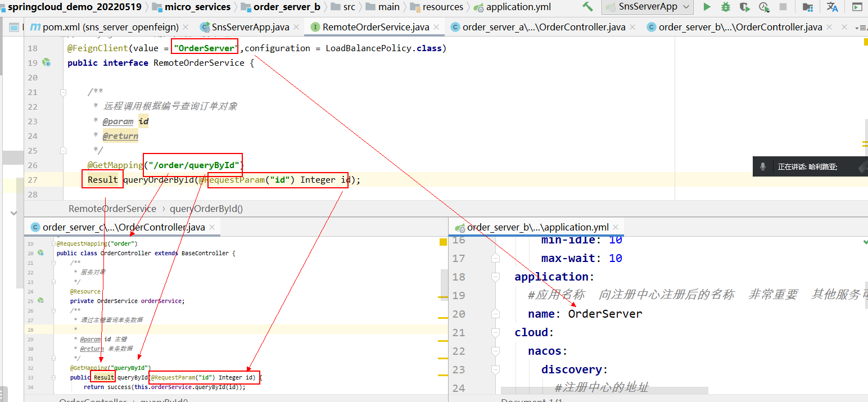868x402 pixels.
Task: Open Project Structure from the toolbar
Action: [808, 7]
